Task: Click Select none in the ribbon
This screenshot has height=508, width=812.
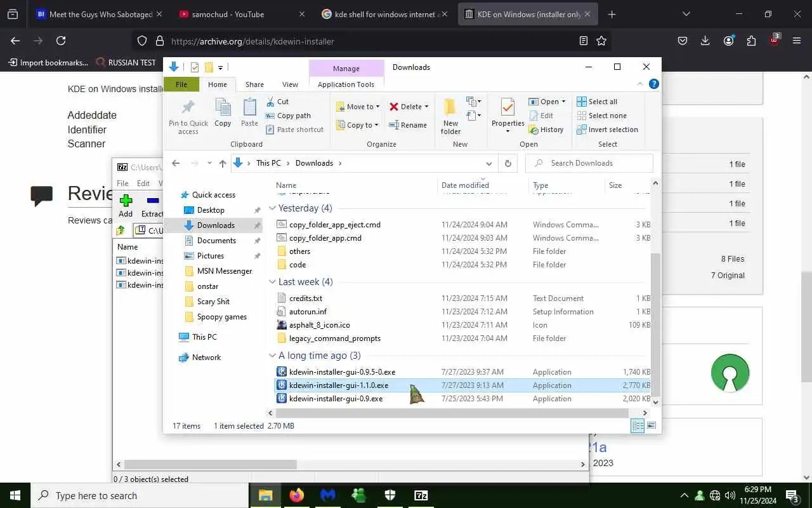Action: coord(601,116)
